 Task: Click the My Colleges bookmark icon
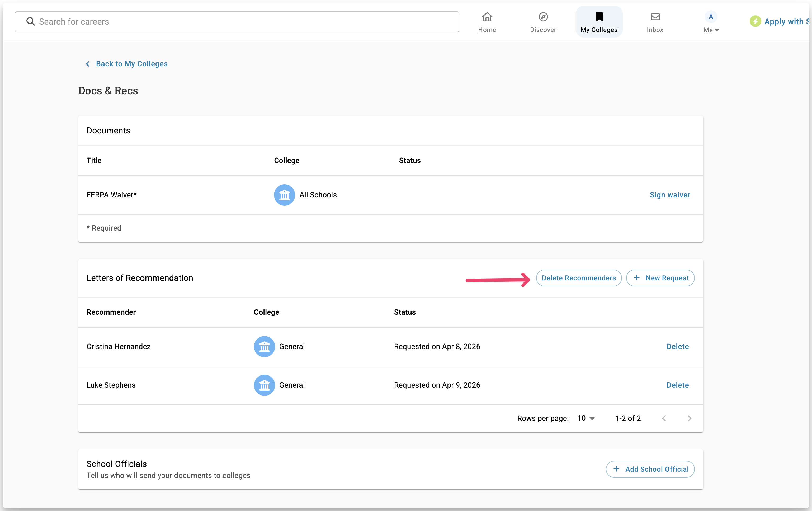599,17
